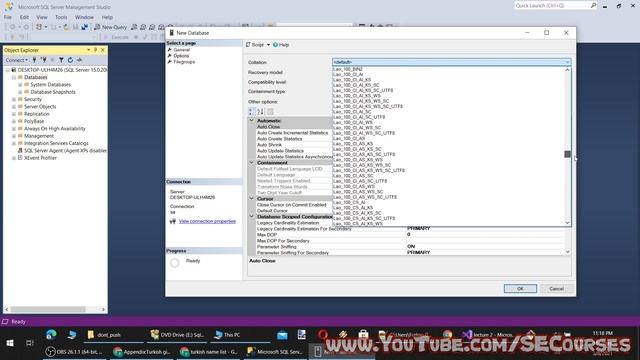640x360 pixels.
Task: Open the Script dropdown arrow
Action: pos(268,45)
